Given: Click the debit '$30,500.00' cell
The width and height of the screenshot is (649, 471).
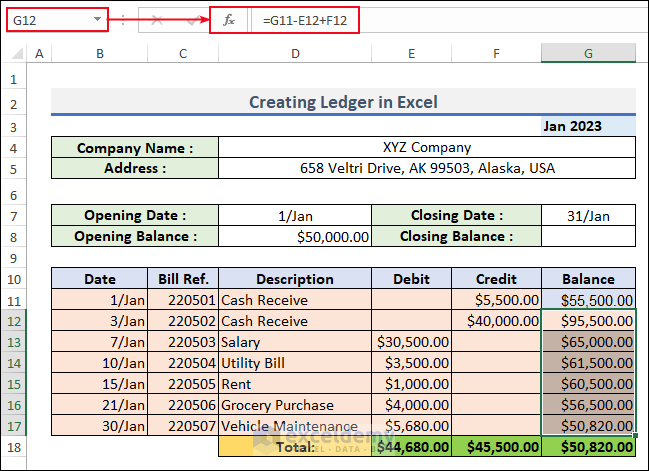Looking at the screenshot, I should click(411, 342).
